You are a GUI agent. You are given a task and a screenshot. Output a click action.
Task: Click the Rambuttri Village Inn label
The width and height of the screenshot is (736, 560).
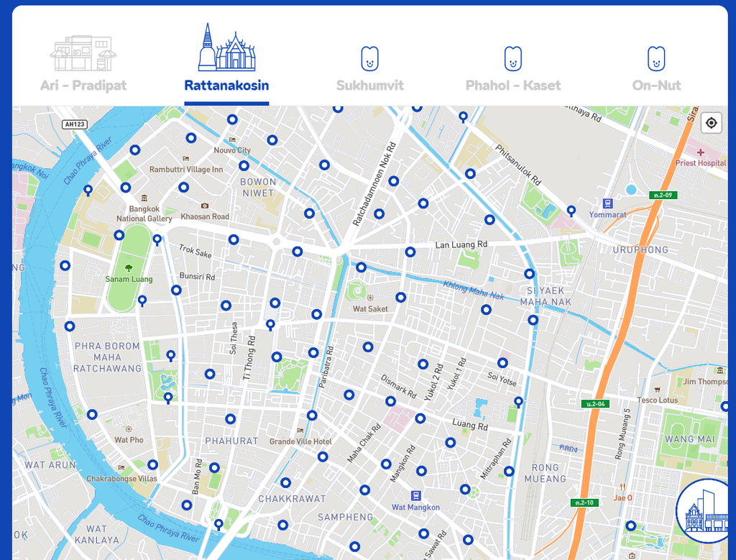pyautogui.click(x=186, y=170)
